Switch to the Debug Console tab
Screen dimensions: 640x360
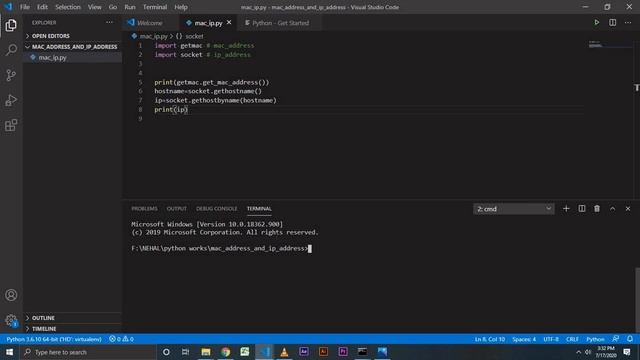216,209
